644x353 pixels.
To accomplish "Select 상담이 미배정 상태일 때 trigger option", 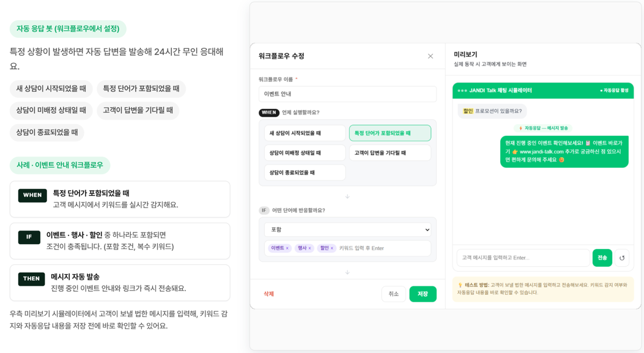I will (x=305, y=153).
